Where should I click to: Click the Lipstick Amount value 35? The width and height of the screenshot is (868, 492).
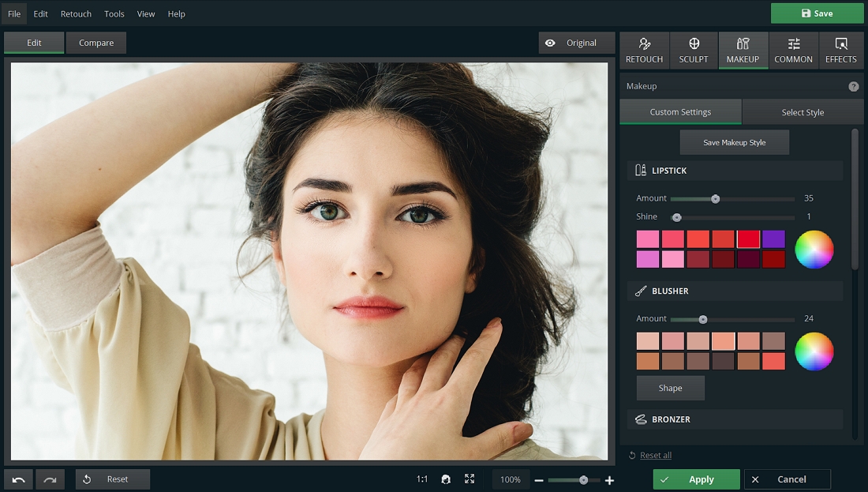[809, 198]
